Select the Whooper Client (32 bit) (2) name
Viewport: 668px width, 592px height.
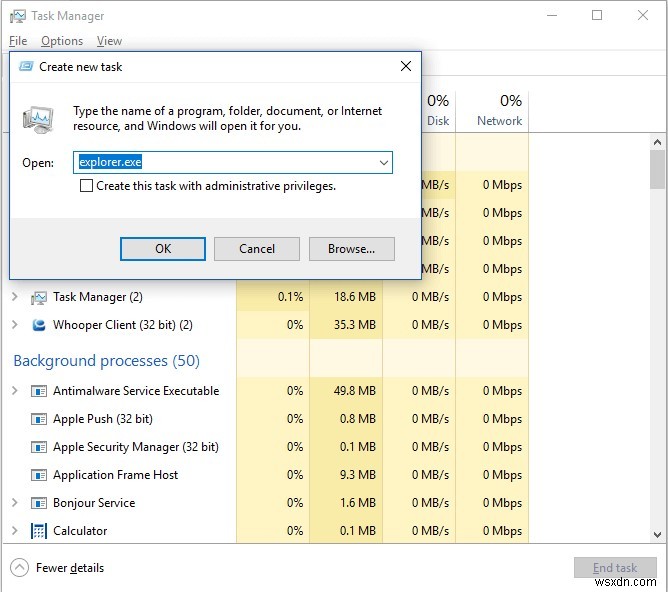tap(123, 325)
